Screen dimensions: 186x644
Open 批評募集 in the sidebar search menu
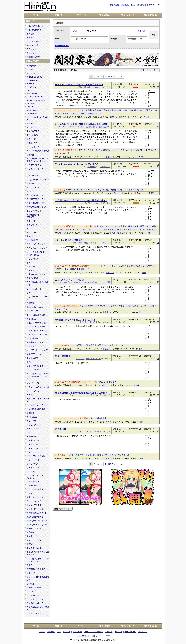tap(31, 34)
